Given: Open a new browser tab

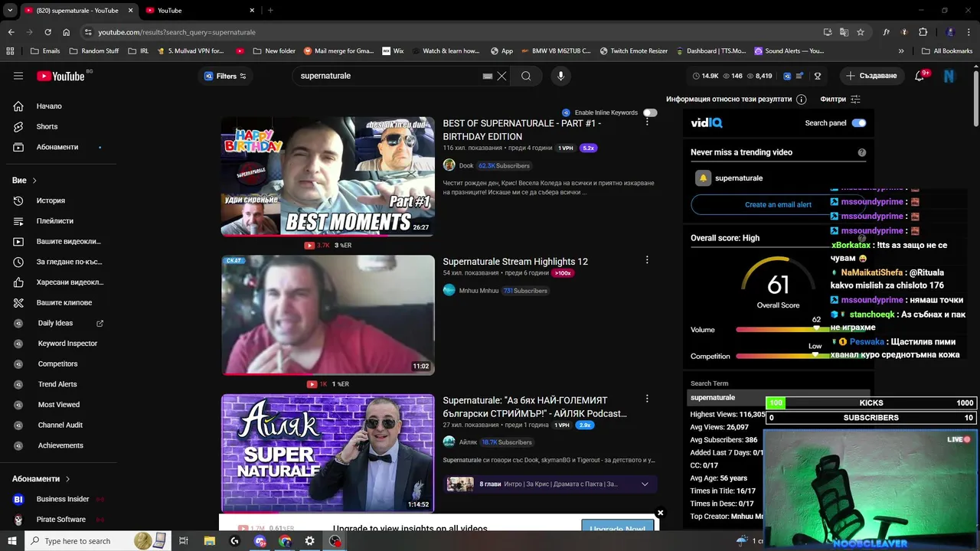Looking at the screenshot, I should point(270,11).
